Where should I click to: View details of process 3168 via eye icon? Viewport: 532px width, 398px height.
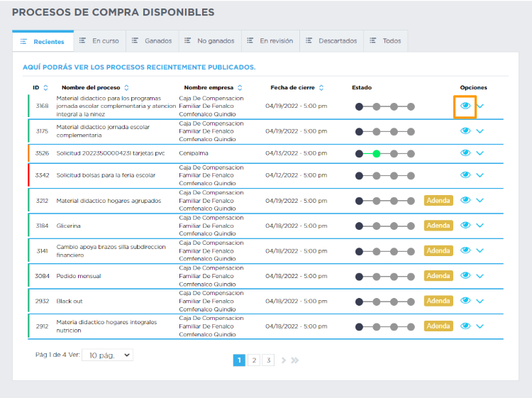click(465, 106)
